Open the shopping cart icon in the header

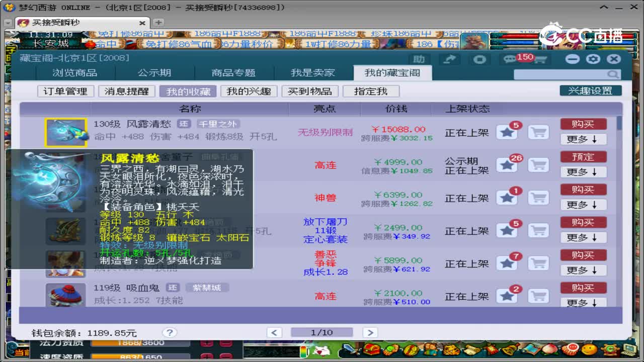(x=540, y=59)
